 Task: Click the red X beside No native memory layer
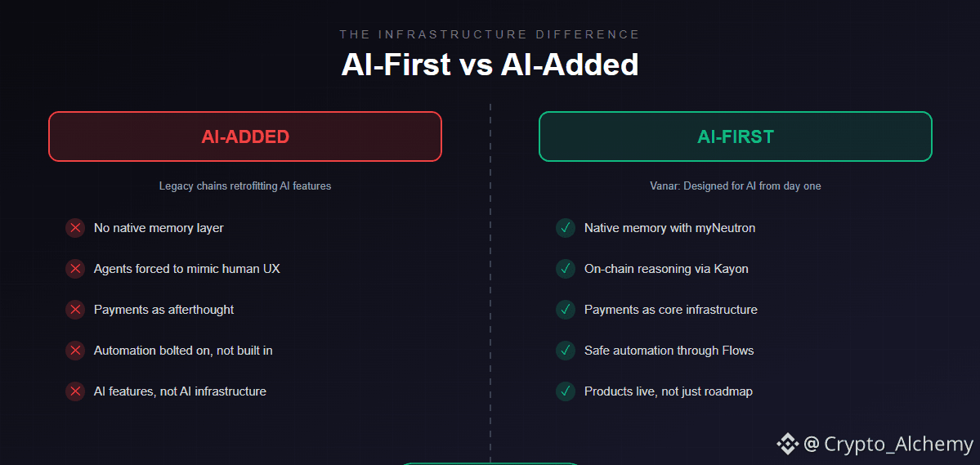(x=75, y=228)
